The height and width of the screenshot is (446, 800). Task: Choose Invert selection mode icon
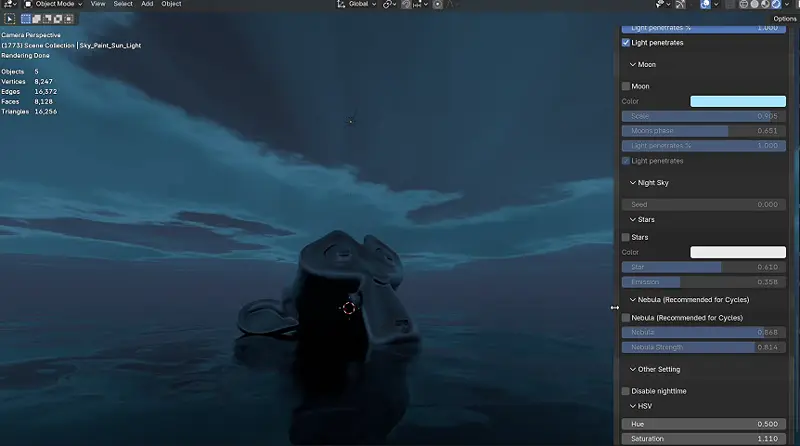tap(58, 19)
